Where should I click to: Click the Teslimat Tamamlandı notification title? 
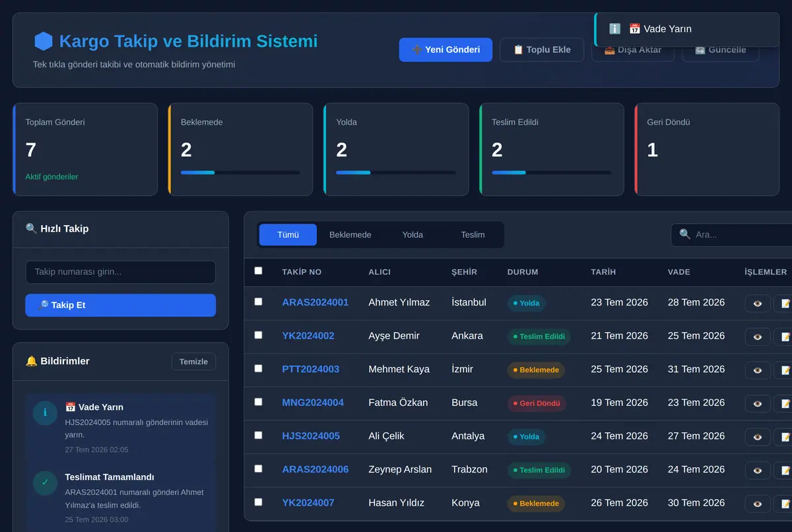110,477
